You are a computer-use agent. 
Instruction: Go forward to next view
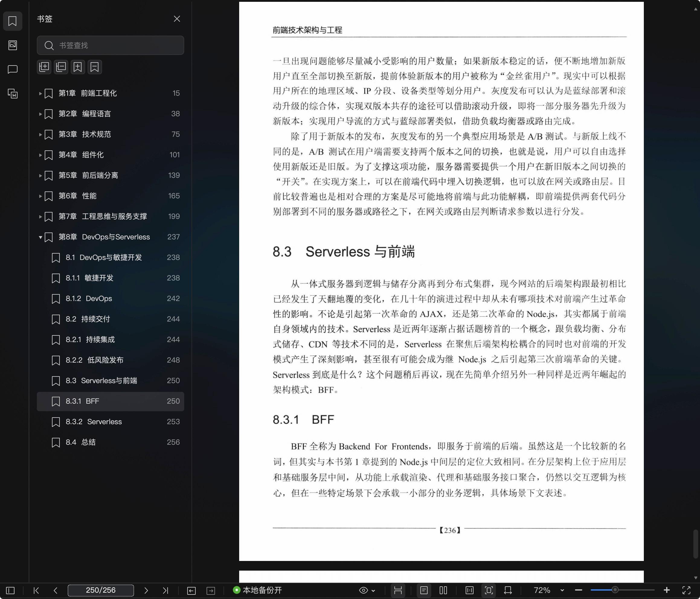coord(211,590)
